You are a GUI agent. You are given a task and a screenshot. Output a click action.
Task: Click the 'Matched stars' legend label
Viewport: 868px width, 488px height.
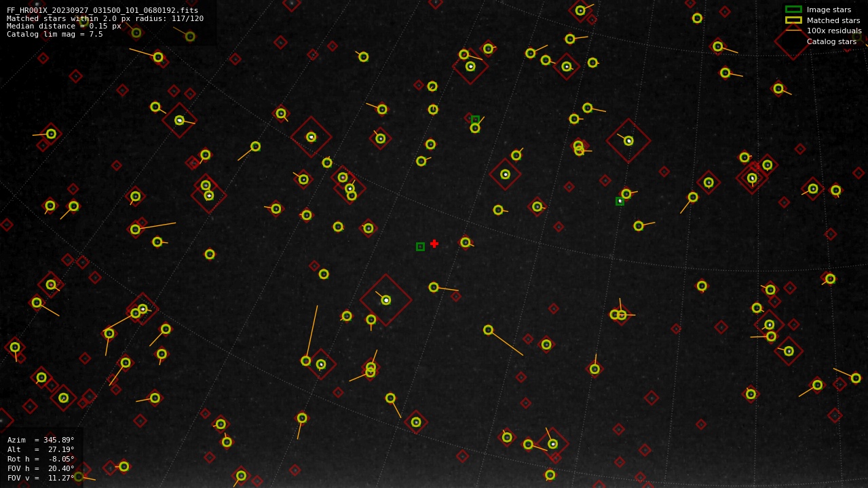833,20
